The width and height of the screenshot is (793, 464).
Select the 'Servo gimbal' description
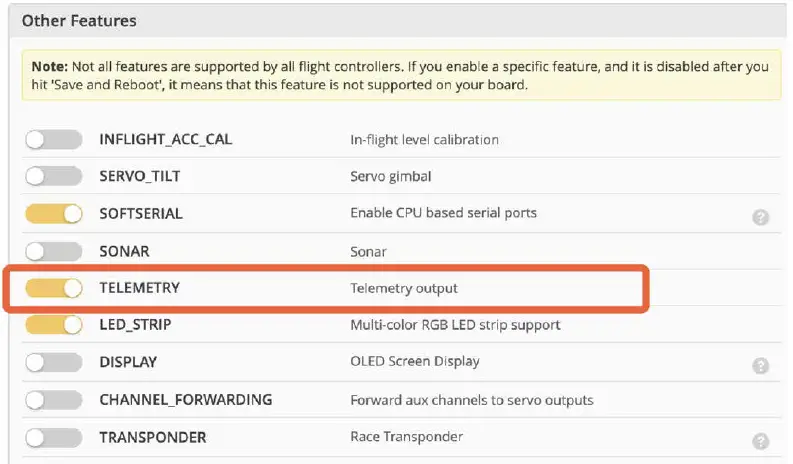click(x=391, y=177)
